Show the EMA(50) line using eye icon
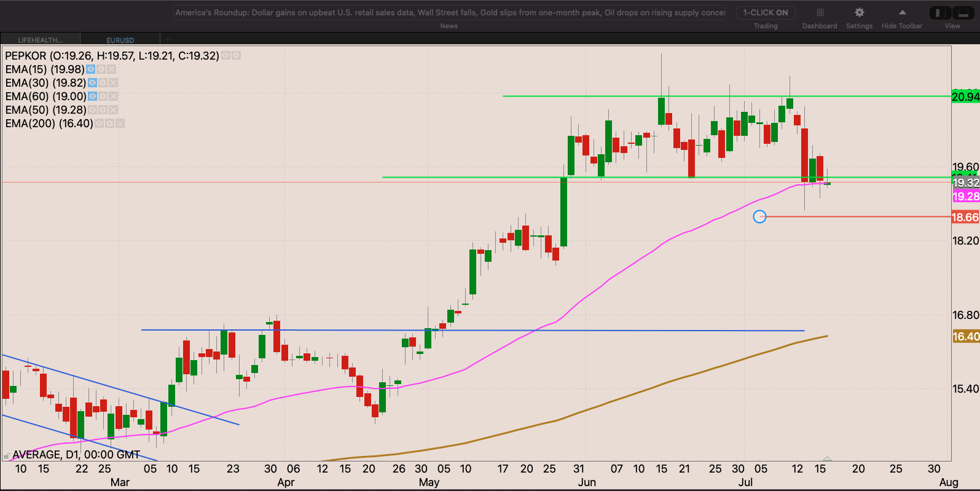Image resolution: width=980 pixels, height=491 pixels. pos(92,110)
